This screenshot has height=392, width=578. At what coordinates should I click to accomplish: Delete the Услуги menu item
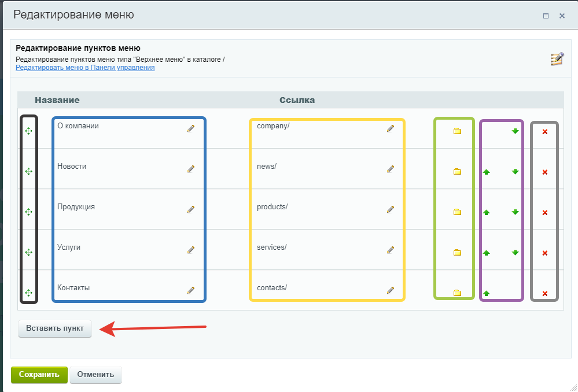click(545, 253)
